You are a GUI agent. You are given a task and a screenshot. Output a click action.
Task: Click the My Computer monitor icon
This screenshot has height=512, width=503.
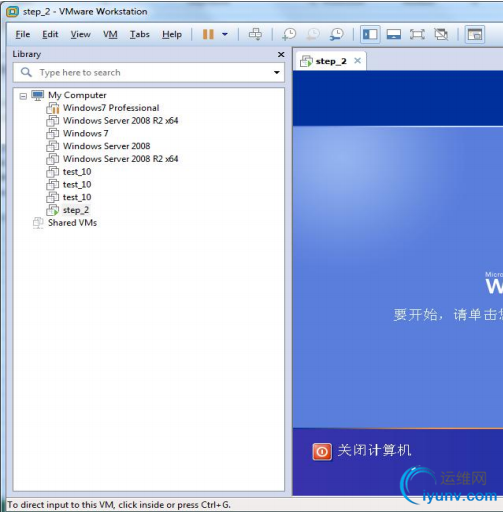coord(38,95)
